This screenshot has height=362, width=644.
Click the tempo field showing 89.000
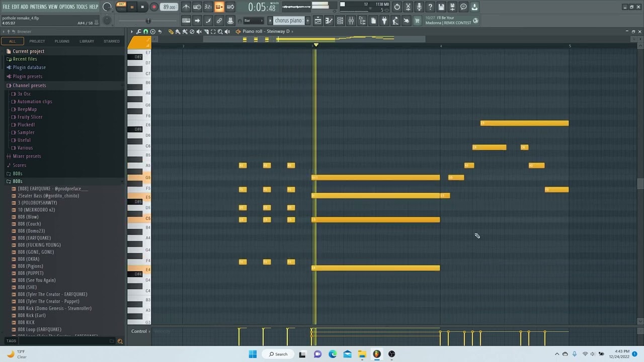click(169, 7)
